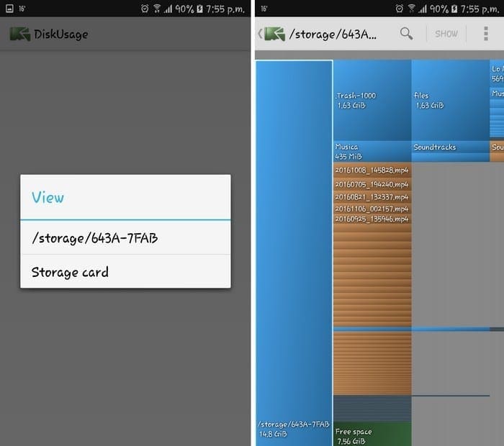Select the Musica 435 MiB block
This screenshot has width=504, height=446.
click(x=372, y=152)
